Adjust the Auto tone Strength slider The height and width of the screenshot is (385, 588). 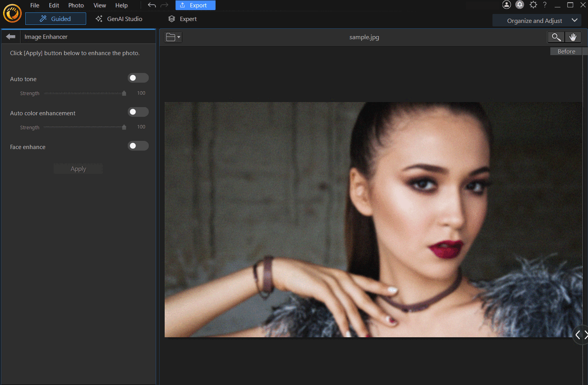(x=124, y=93)
